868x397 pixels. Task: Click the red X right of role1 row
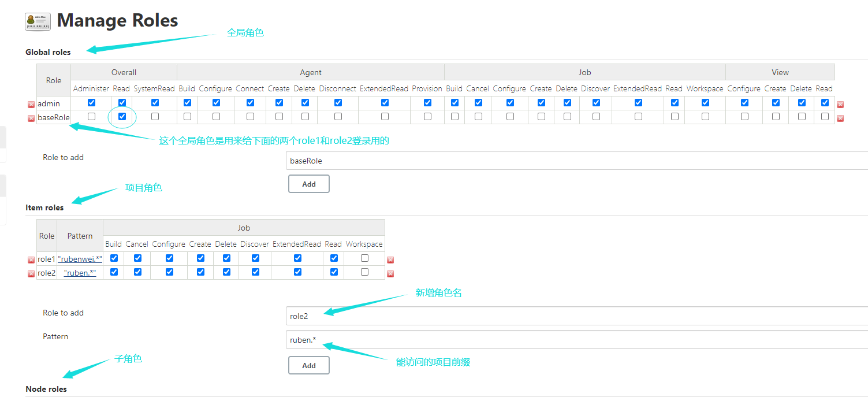[x=390, y=260]
